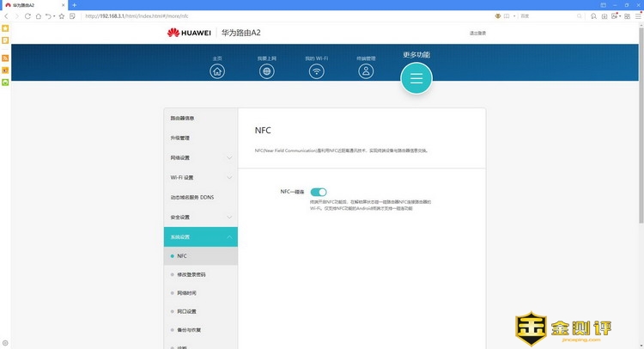Click the browser back arrow

tap(7, 15)
